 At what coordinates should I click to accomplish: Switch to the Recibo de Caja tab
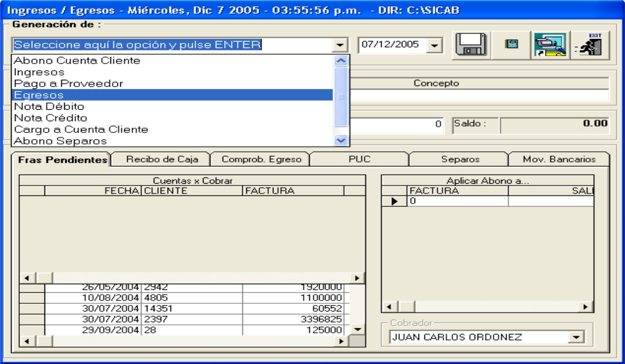click(158, 159)
